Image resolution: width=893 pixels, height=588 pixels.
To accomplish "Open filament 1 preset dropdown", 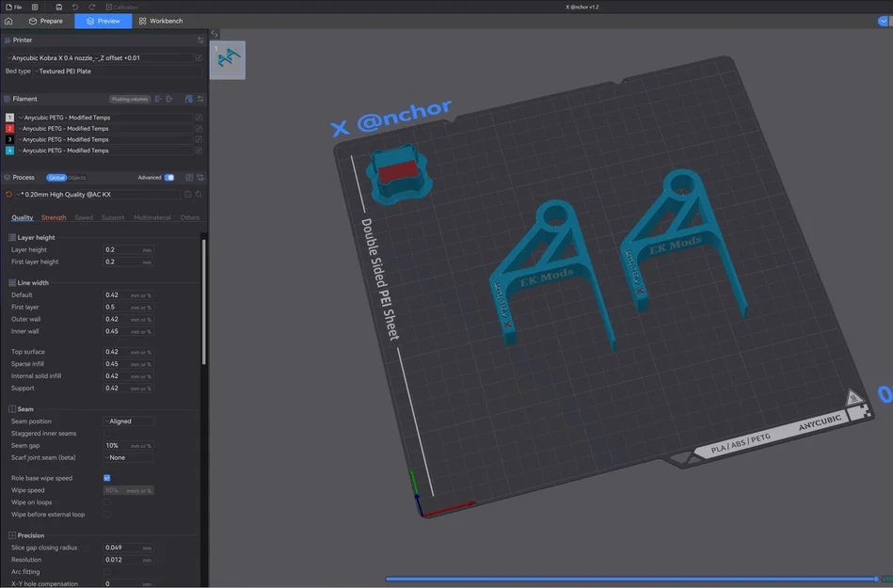I will click(104, 118).
